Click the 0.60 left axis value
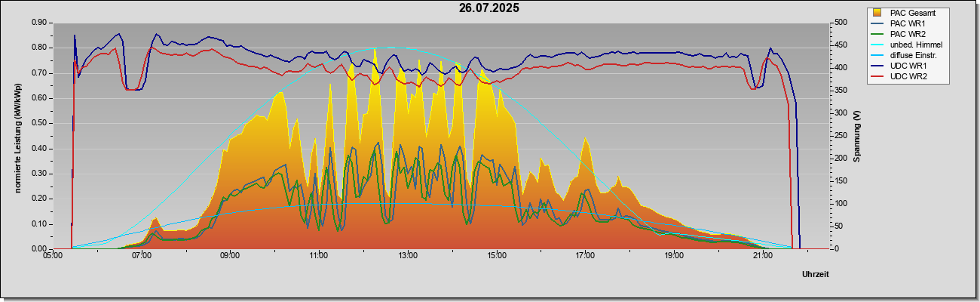The width and height of the screenshot is (980, 302). 40,98
